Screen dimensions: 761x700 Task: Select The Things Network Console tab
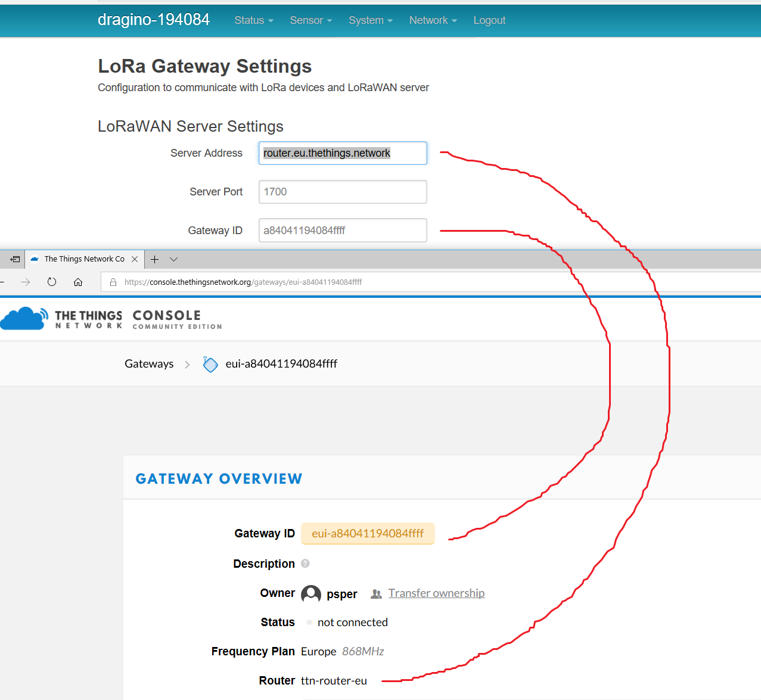tap(83, 259)
